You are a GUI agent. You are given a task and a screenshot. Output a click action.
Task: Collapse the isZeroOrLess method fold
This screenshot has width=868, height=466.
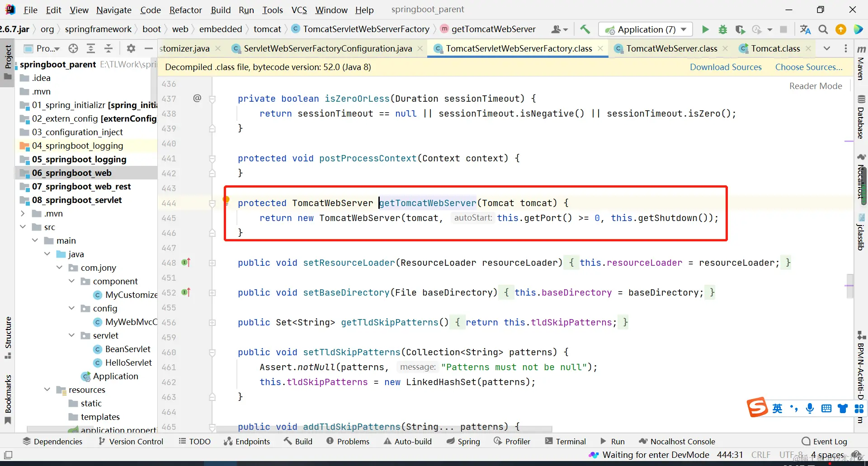pos(212,99)
